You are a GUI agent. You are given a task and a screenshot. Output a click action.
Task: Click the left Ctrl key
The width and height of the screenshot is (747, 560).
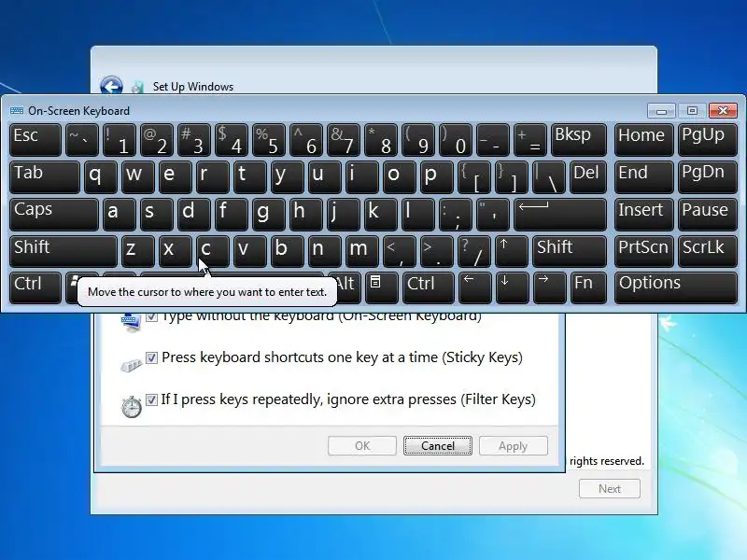point(35,287)
